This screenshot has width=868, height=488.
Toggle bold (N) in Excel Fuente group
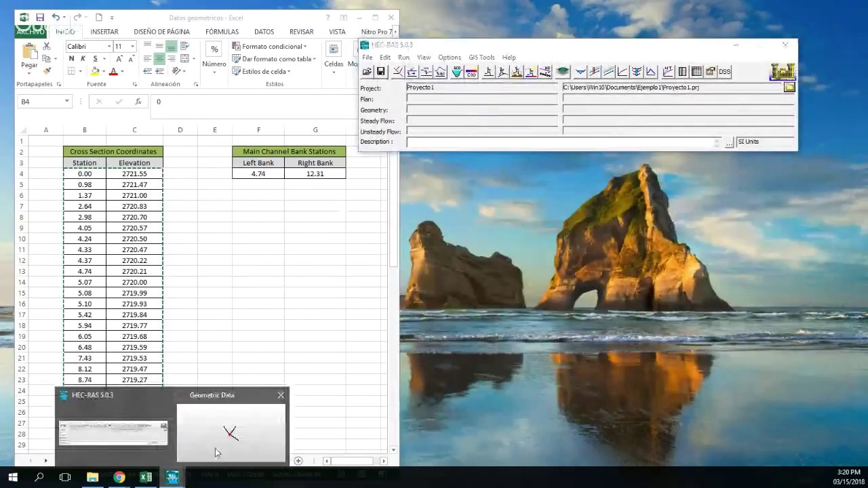tap(71, 59)
